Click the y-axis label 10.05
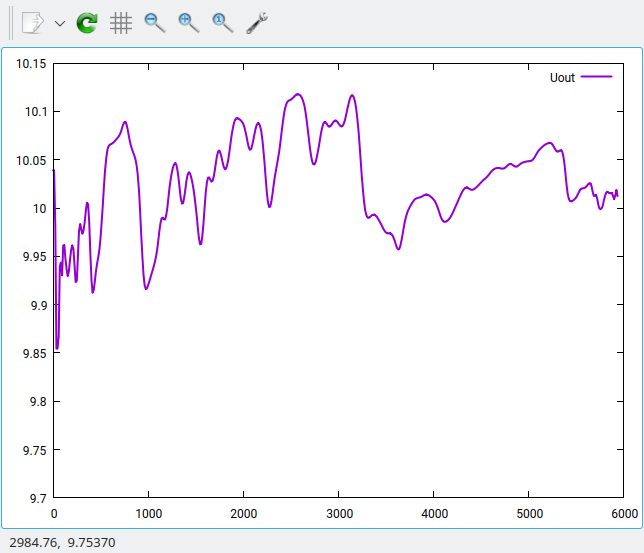The height and width of the screenshot is (553, 644). pos(31,160)
